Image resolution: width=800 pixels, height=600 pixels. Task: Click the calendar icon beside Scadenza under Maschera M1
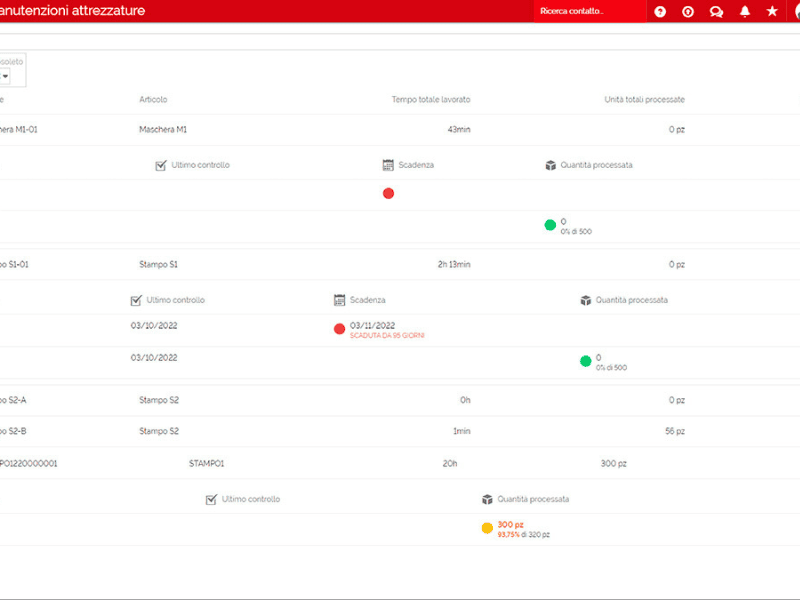[x=388, y=165]
